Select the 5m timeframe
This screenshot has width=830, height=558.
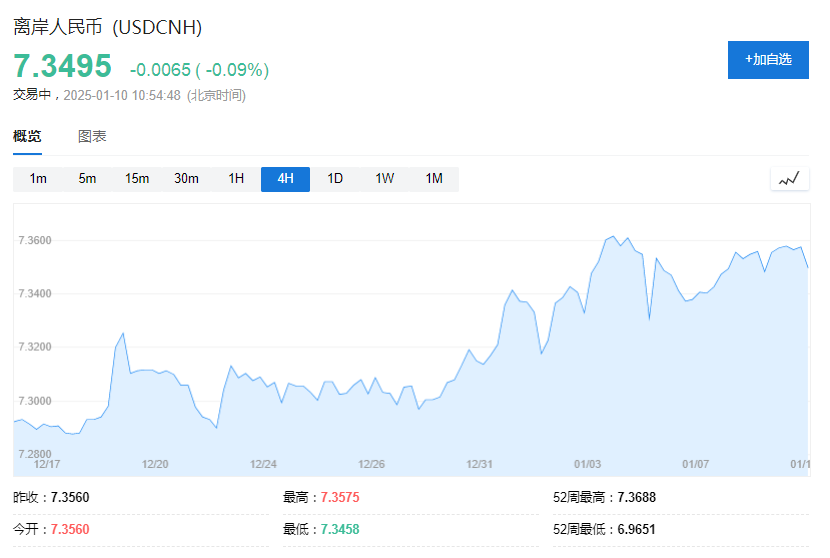coord(87,179)
